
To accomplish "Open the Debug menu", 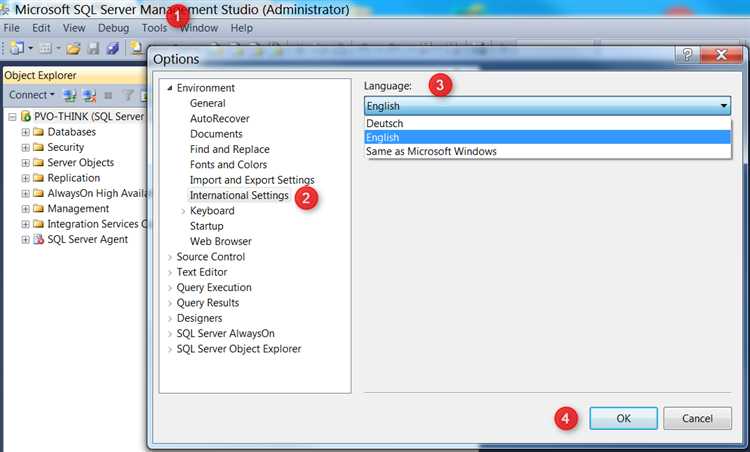I will tap(113, 28).
